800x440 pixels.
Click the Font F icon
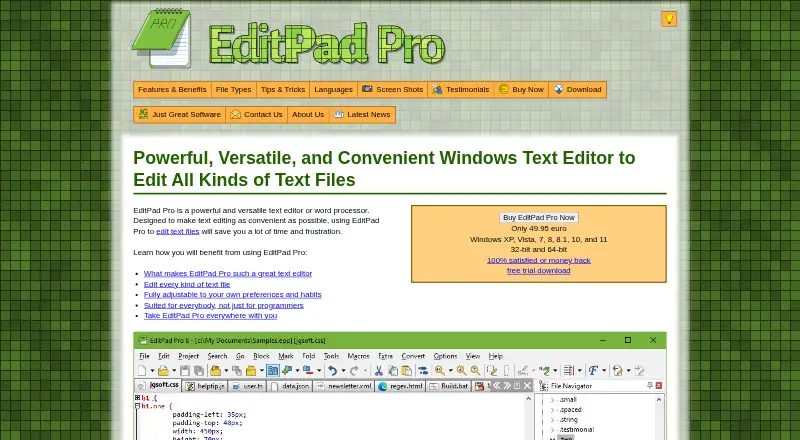[593, 371]
